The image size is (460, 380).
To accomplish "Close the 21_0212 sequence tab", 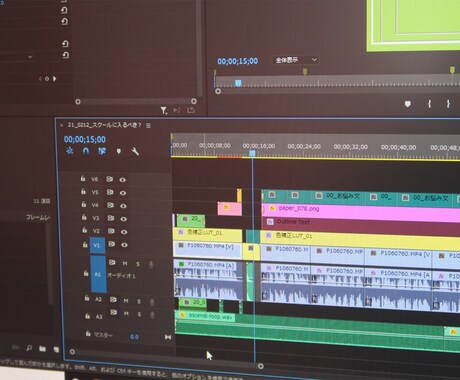I will pyautogui.click(x=61, y=125).
